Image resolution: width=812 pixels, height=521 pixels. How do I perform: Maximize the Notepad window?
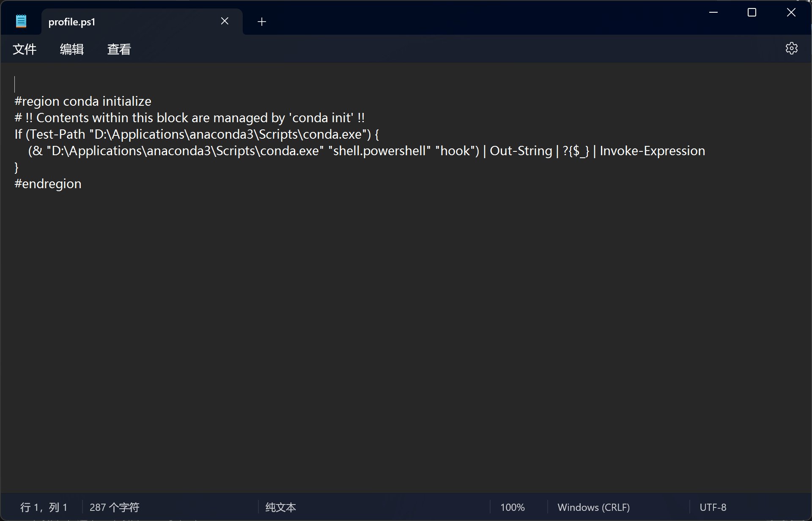(752, 12)
